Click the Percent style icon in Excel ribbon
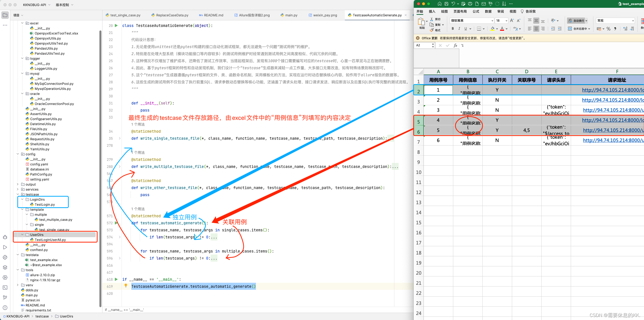This screenshot has width=644, height=320. pos(609,29)
